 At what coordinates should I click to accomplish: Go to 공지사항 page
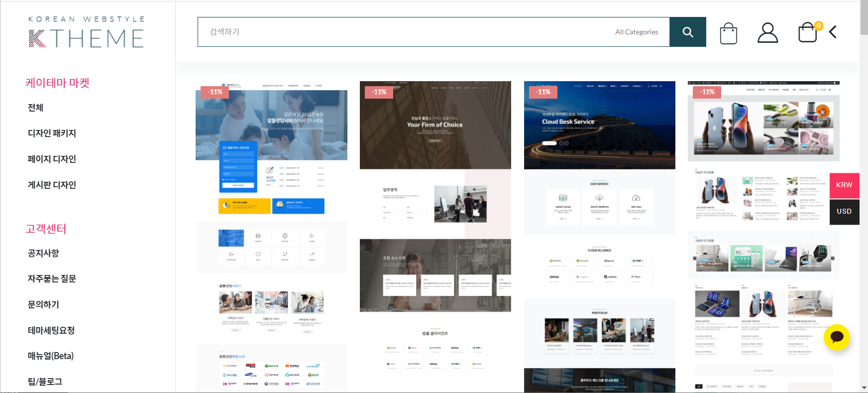43,253
